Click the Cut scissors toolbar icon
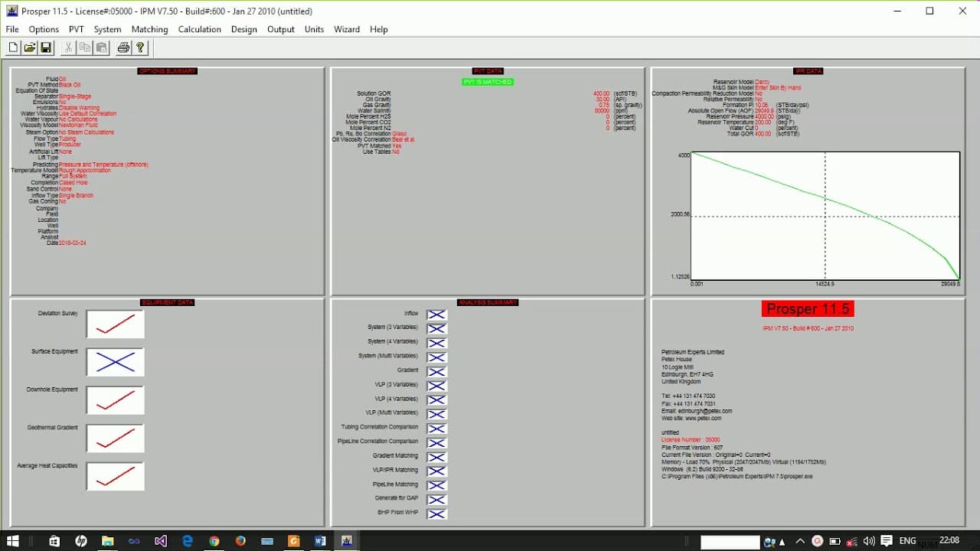 [x=68, y=47]
